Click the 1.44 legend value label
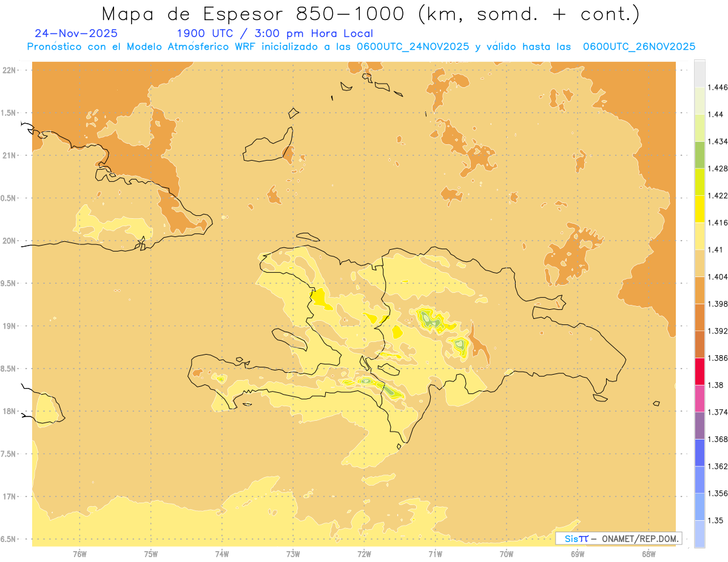This screenshot has width=728, height=562. tap(715, 114)
